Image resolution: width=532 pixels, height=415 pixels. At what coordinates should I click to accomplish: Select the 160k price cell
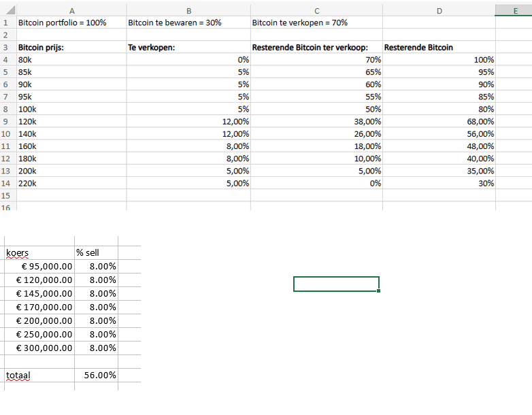71,146
